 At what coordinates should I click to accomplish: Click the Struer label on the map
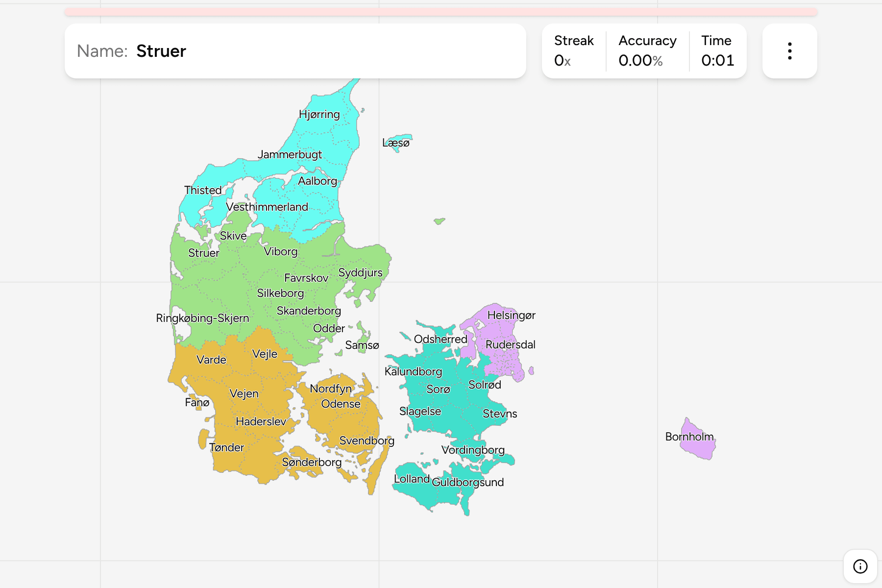click(204, 253)
